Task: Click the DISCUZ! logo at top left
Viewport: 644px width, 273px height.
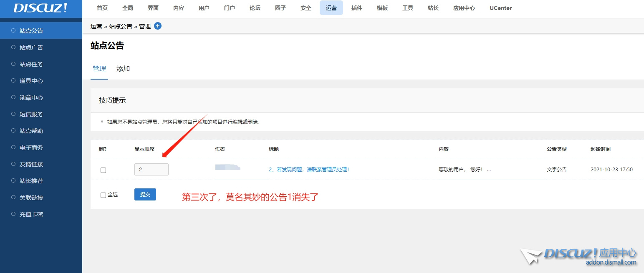Action: (40, 8)
